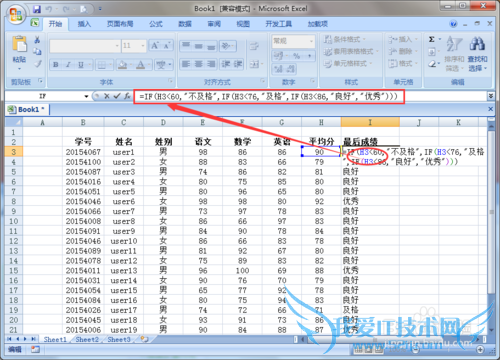Screen dimensions: 500x360
Task: Open the 开发工具 tab
Action: point(278,24)
